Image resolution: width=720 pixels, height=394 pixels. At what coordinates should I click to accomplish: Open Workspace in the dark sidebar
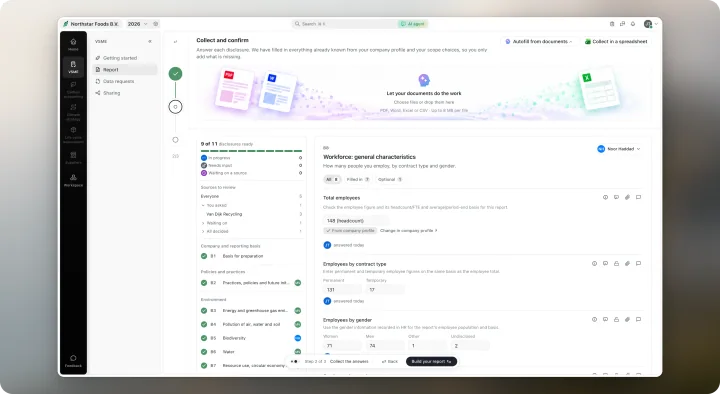click(x=73, y=180)
